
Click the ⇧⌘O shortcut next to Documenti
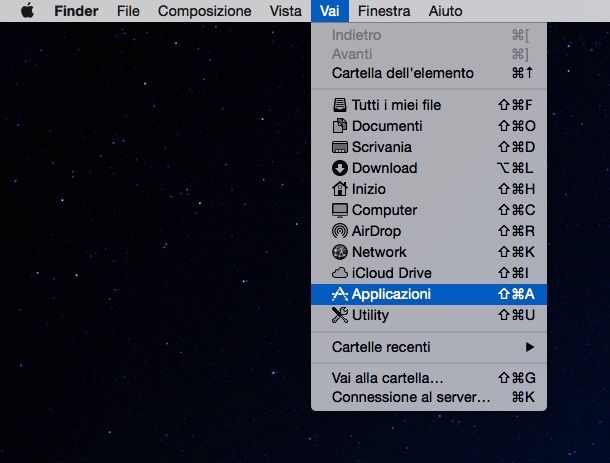[x=517, y=126]
